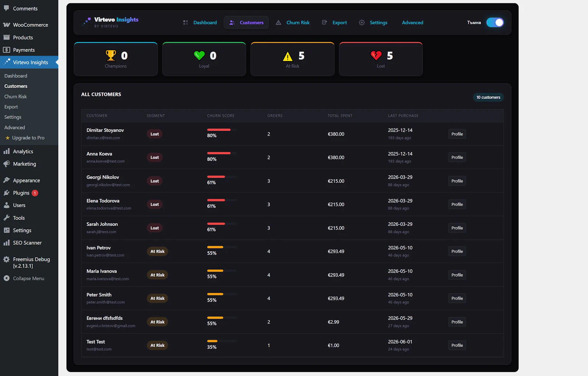Click the LAST PURCHASE column header
The height and width of the screenshot is (376, 588).
pos(403,116)
